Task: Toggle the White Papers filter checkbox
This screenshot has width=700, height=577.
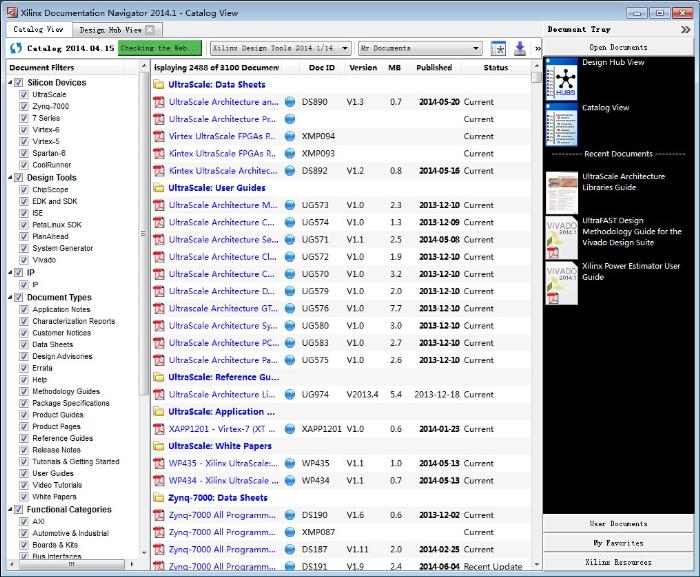Action: 24,497
